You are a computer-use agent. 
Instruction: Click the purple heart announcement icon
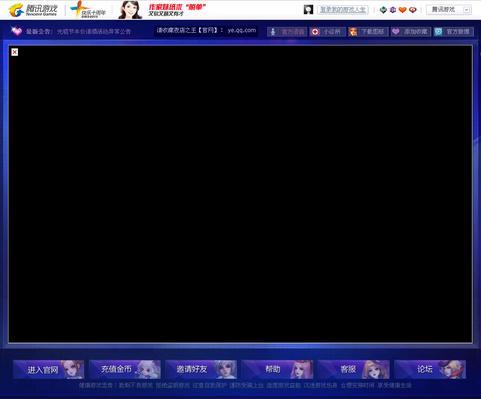pos(16,31)
